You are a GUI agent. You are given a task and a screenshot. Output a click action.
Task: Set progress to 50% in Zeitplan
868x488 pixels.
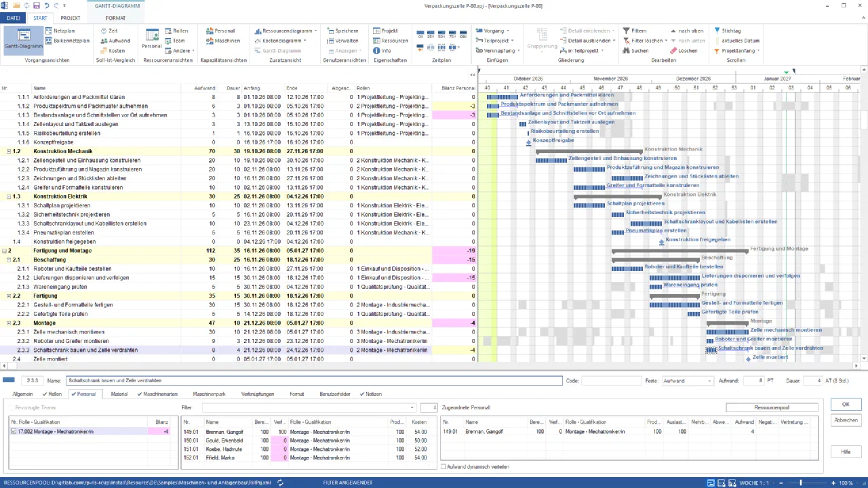point(442,33)
